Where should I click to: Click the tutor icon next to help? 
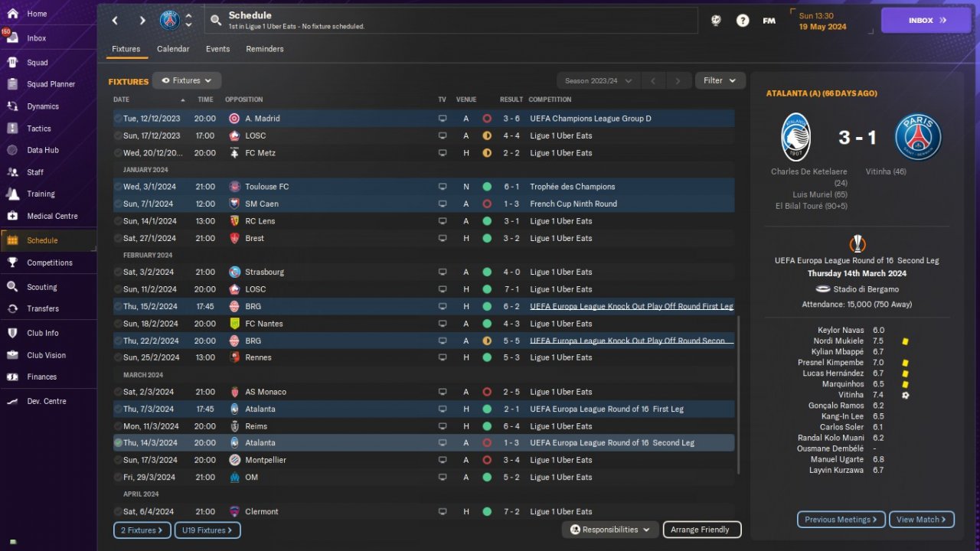pos(716,21)
